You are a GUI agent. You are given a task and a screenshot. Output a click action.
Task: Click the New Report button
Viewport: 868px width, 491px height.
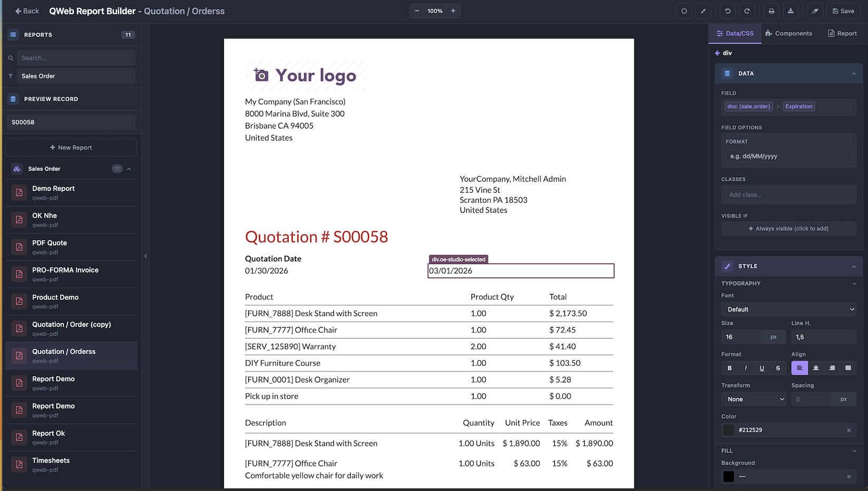71,147
